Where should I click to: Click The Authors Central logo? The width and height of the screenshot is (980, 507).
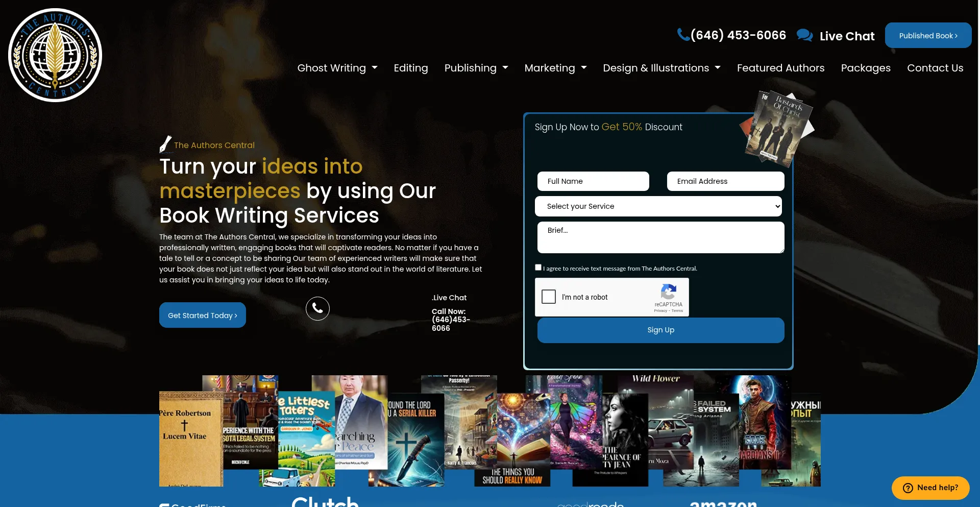[x=55, y=55]
